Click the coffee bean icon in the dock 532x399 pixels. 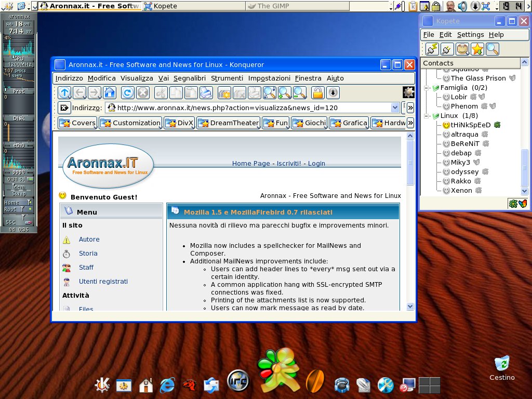click(x=315, y=381)
